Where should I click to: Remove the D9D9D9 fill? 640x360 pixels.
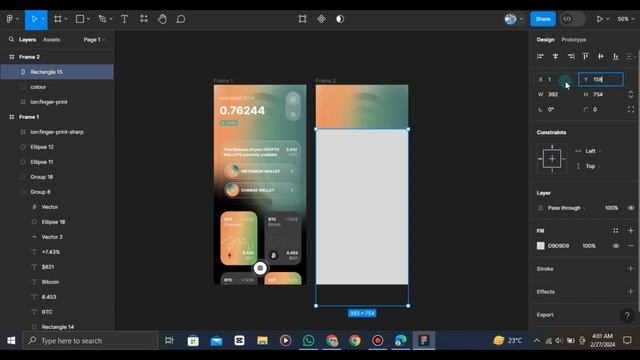click(x=631, y=246)
